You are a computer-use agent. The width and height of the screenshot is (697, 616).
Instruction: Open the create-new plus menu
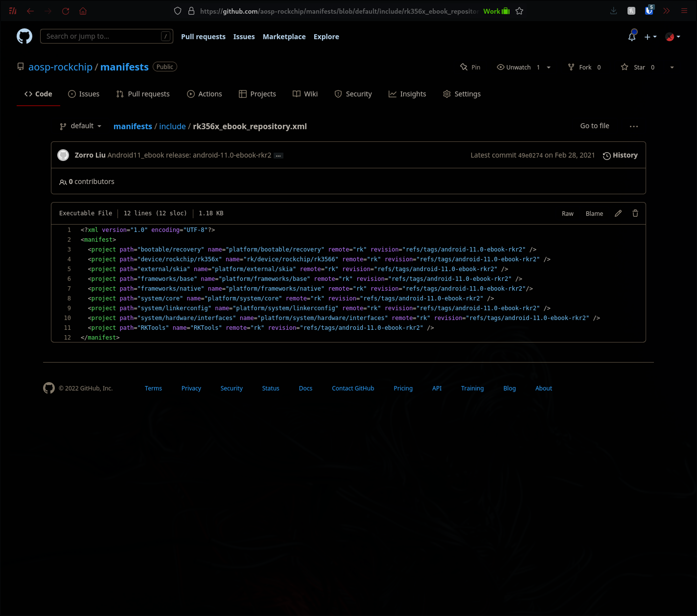point(651,37)
